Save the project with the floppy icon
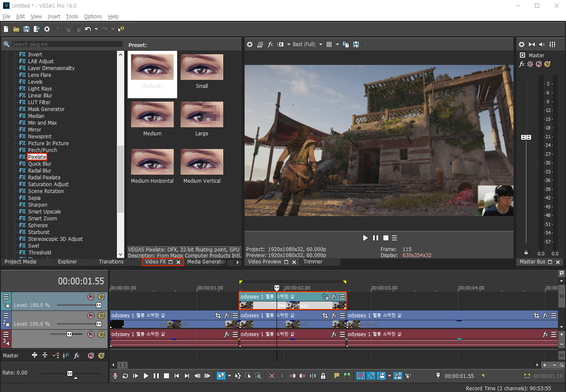 26,29
